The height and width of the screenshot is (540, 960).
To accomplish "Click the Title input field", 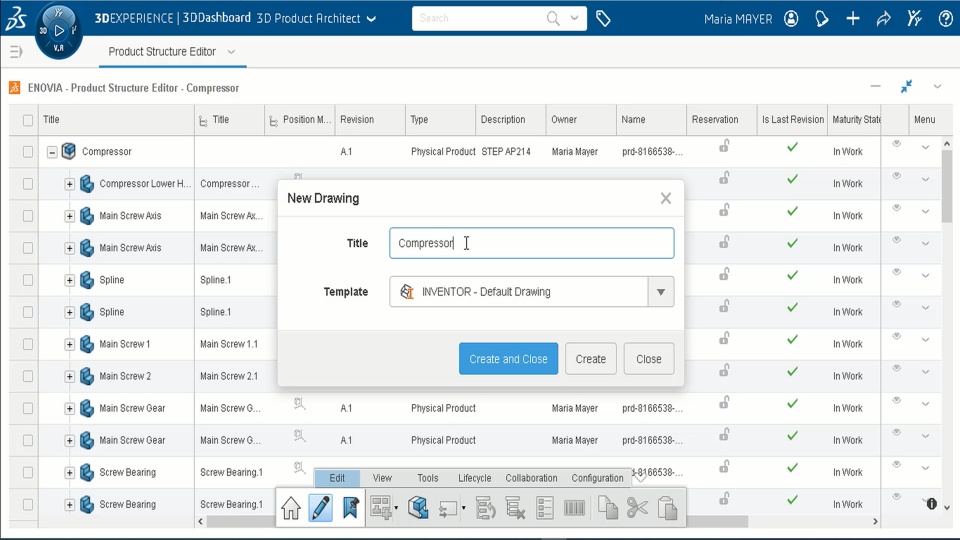I will pos(531,243).
